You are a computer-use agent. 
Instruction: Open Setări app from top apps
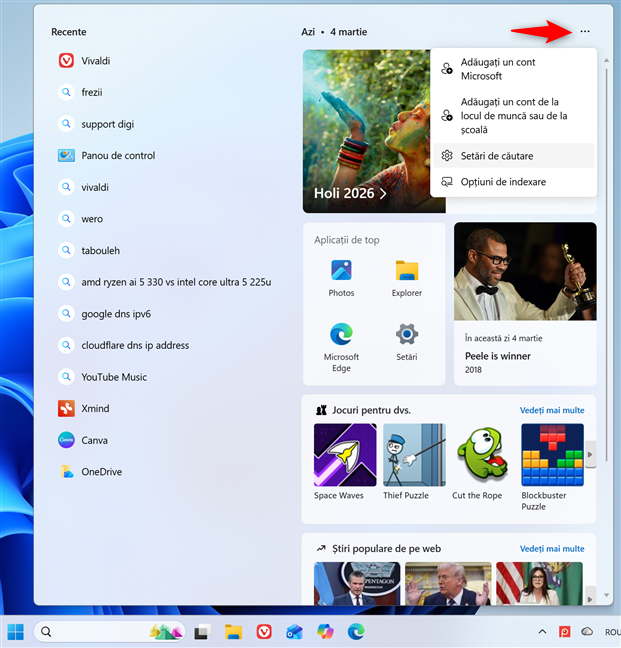(x=406, y=341)
